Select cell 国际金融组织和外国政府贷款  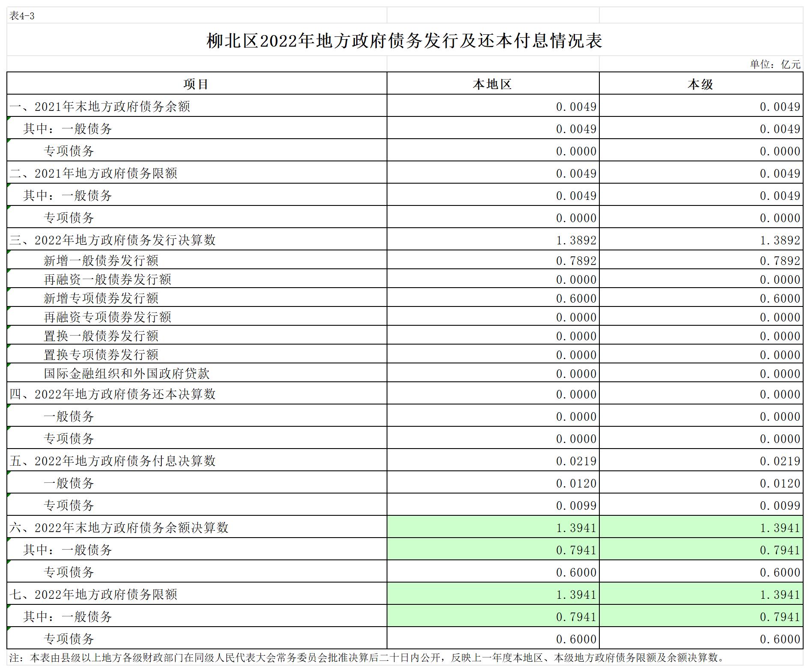coord(197,373)
